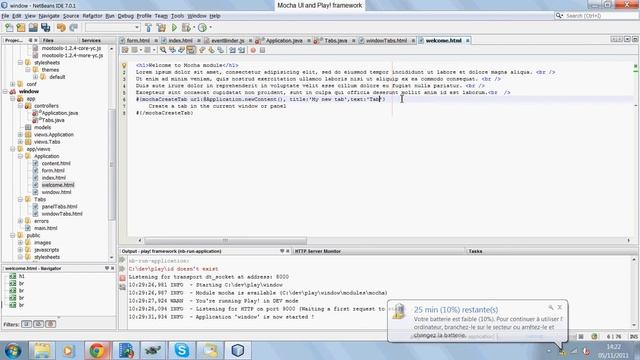Click the New Project toolbar icon
The image size is (640, 360).
pyautogui.click(x=21, y=28)
